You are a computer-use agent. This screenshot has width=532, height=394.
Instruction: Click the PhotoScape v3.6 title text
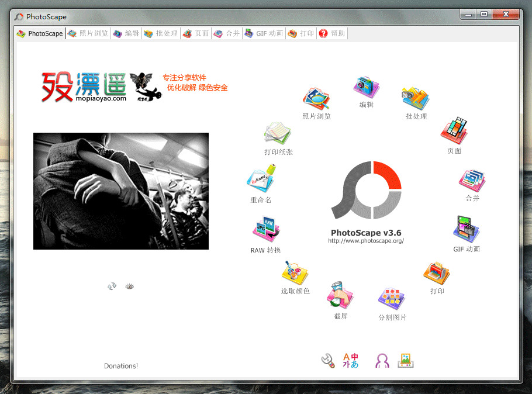366,233
